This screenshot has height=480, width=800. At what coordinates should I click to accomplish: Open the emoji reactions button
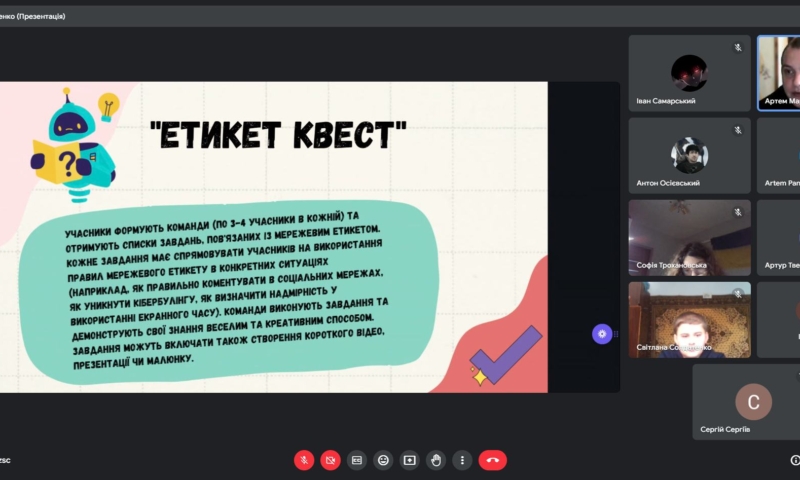tap(383, 460)
